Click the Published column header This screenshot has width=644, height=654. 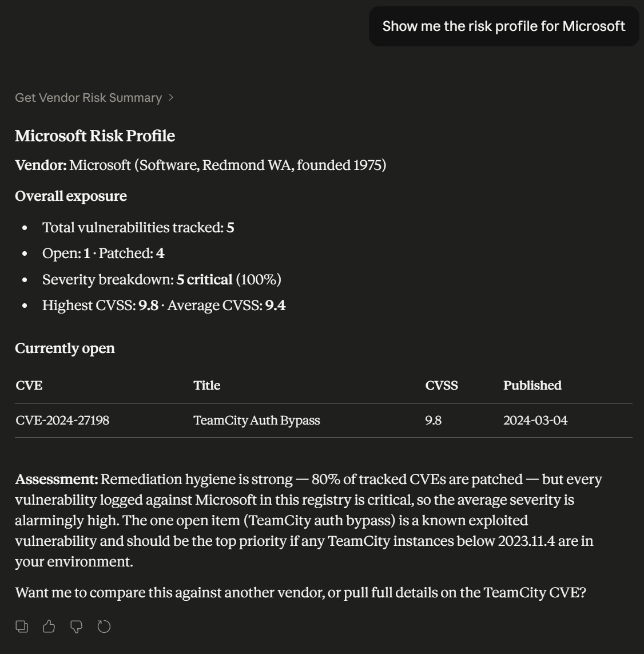(531, 385)
